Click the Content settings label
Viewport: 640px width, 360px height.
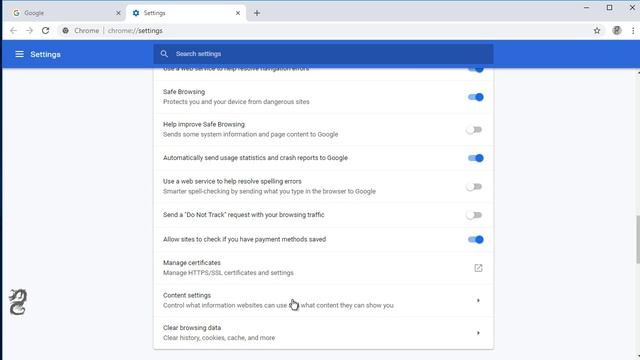click(187, 295)
